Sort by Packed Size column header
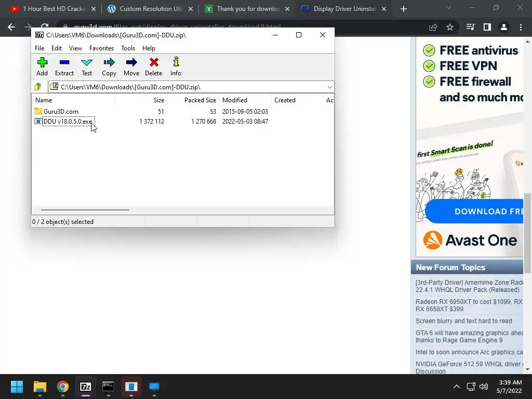This screenshot has height=399, width=532. point(193,100)
